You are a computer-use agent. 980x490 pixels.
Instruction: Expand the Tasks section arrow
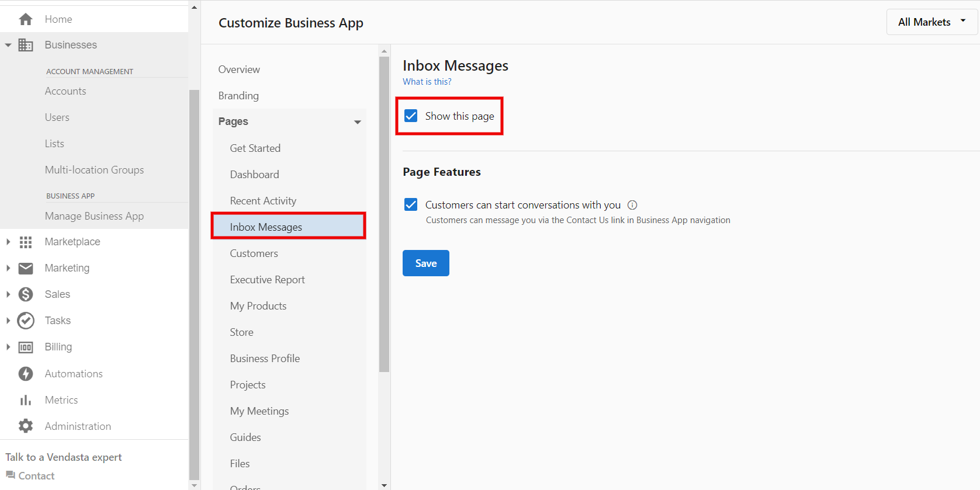pos(8,321)
